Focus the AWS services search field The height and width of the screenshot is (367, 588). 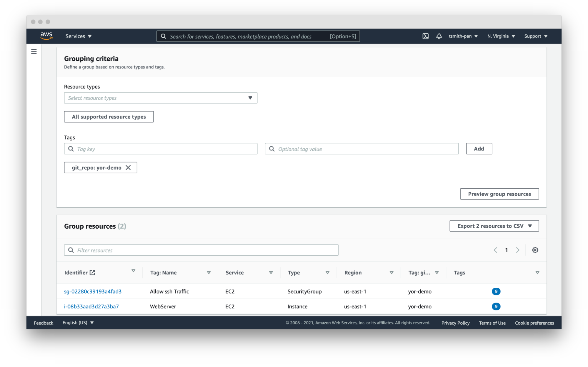[x=258, y=36]
